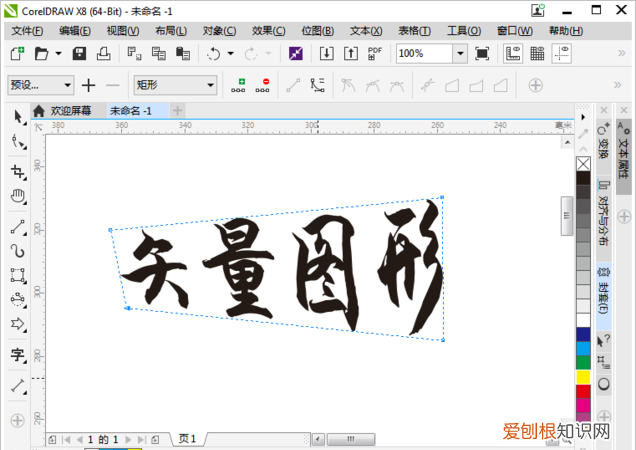Click the Print icon

(x=103, y=54)
